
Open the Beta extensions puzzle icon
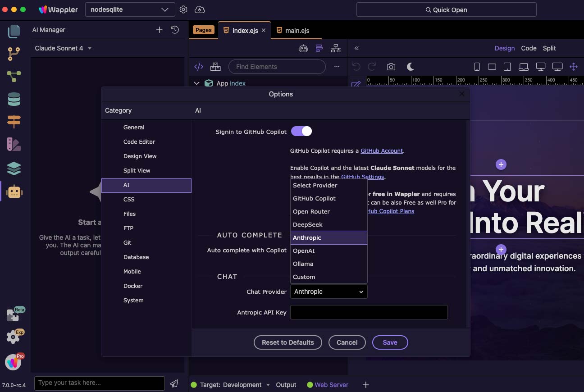(14, 315)
